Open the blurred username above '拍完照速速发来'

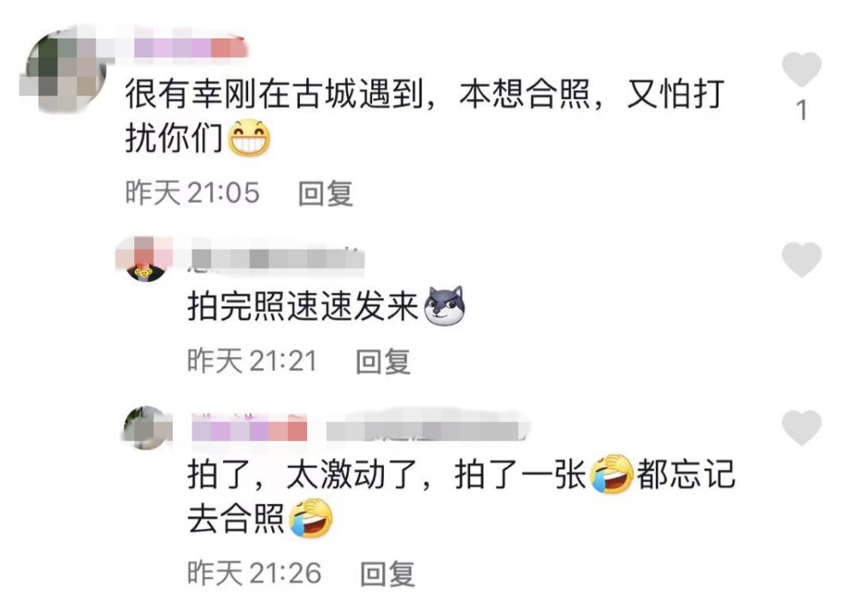coord(276,258)
